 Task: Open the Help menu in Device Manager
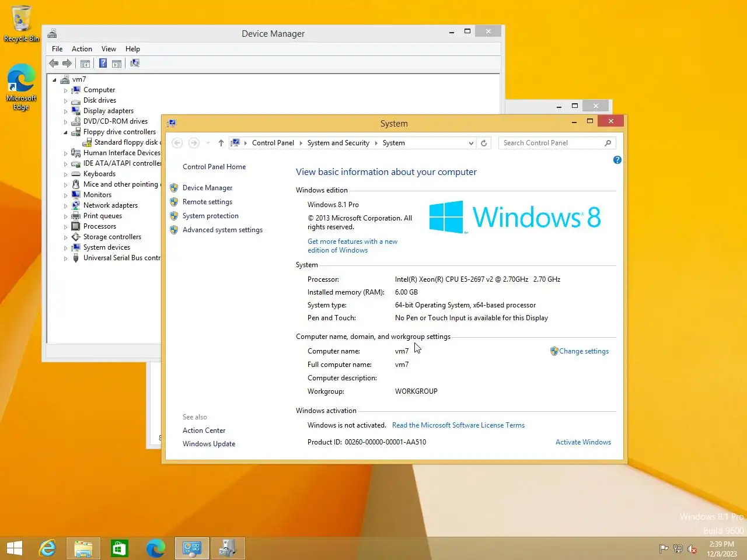[132, 49]
